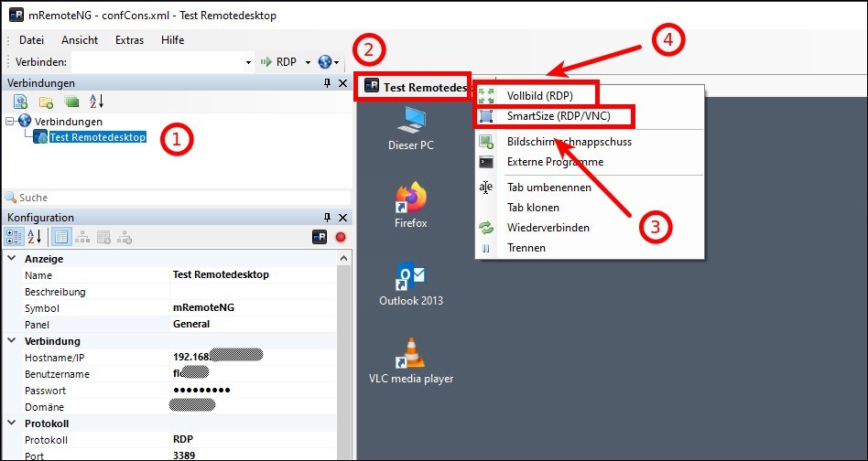Select Trennen to disconnect the session
This screenshot has width=868, height=461.
click(526, 248)
